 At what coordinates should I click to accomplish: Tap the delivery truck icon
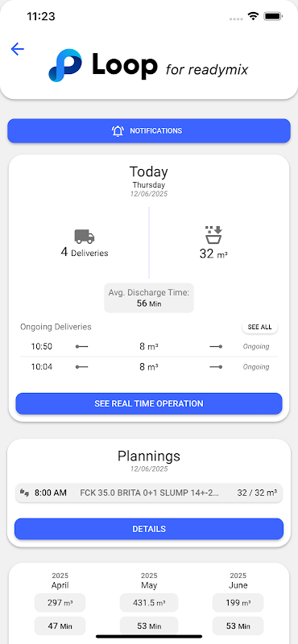[x=85, y=236]
